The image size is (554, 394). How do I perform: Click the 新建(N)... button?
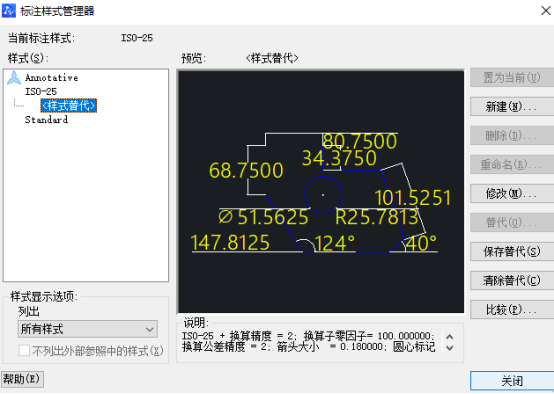coord(512,106)
